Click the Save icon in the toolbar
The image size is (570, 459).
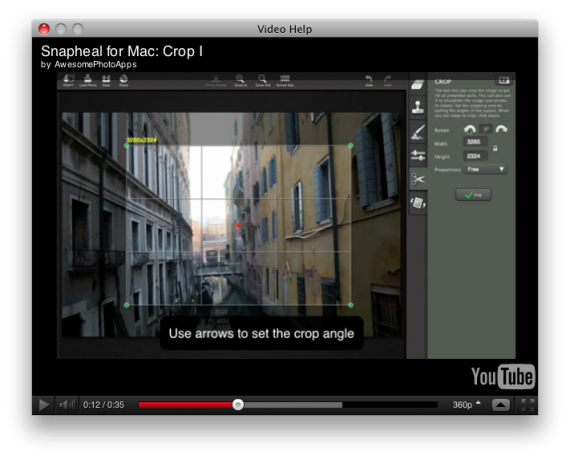point(106,80)
